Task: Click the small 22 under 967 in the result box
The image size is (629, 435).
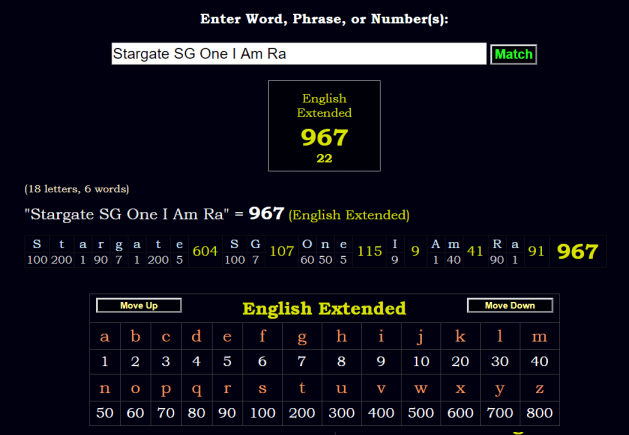Action: [324, 158]
